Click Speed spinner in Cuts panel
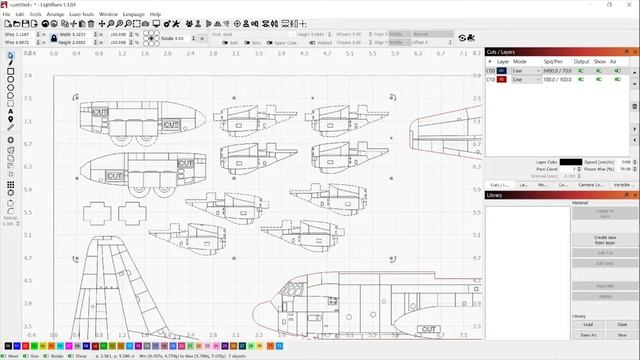Screen dimensions: 640x360 pos(635,162)
